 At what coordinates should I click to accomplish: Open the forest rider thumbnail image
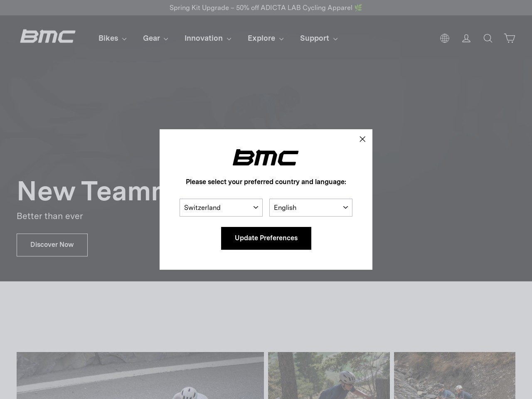329,375
